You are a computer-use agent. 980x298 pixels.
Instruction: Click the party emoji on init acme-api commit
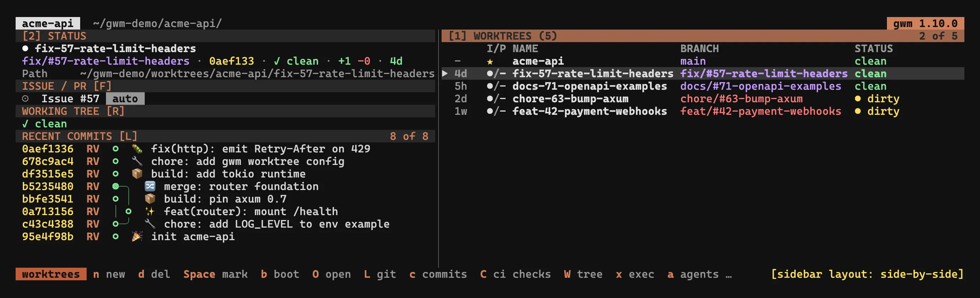(137, 237)
